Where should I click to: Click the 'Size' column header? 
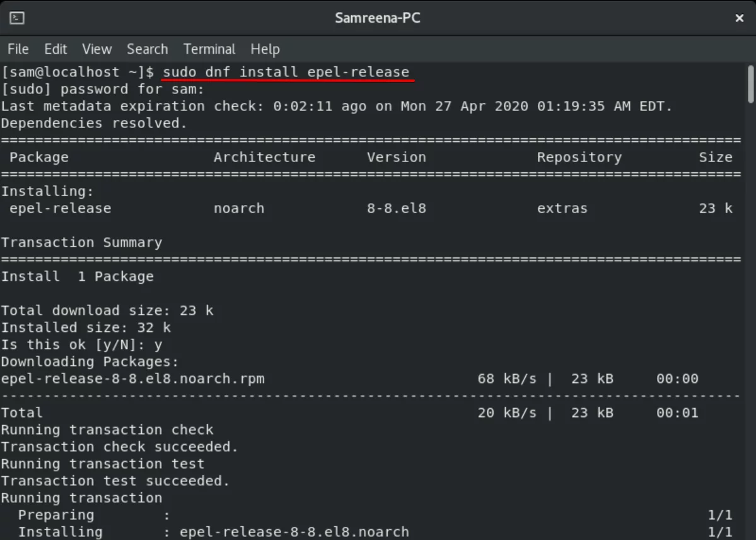716,157
